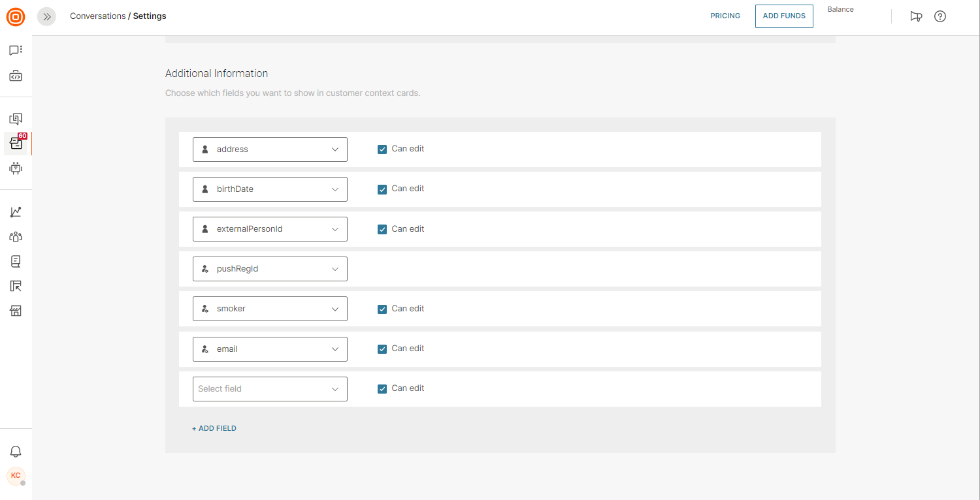The height and width of the screenshot is (500, 980).
Task: Open the storefront icon in sidebar
Action: click(x=16, y=311)
